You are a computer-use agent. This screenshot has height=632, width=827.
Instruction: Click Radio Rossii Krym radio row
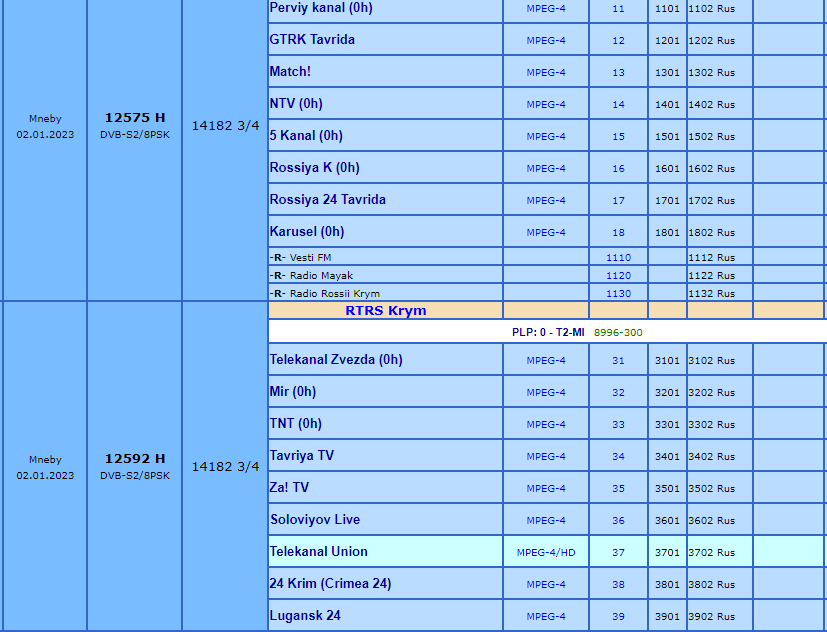point(324,293)
